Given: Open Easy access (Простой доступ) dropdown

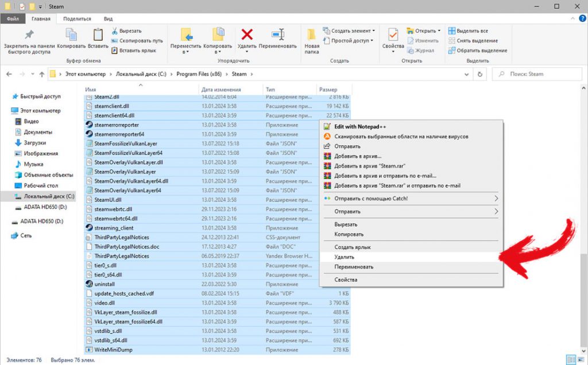Looking at the screenshot, I should (x=348, y=41).
